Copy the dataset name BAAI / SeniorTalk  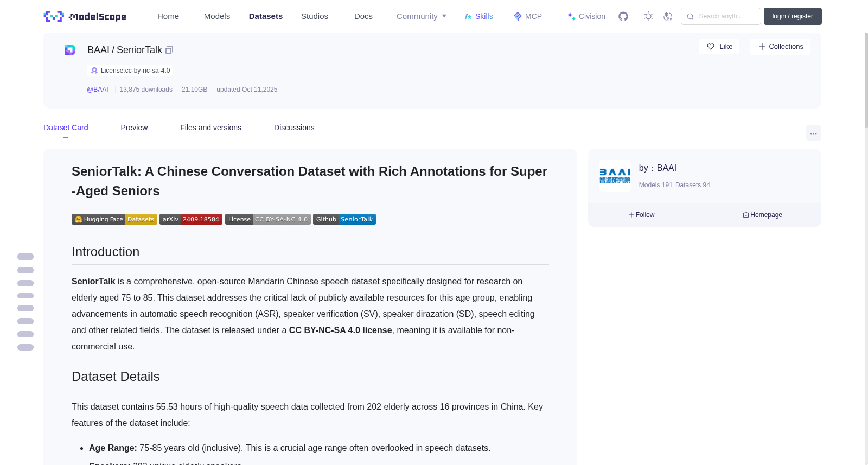point(169,50)
